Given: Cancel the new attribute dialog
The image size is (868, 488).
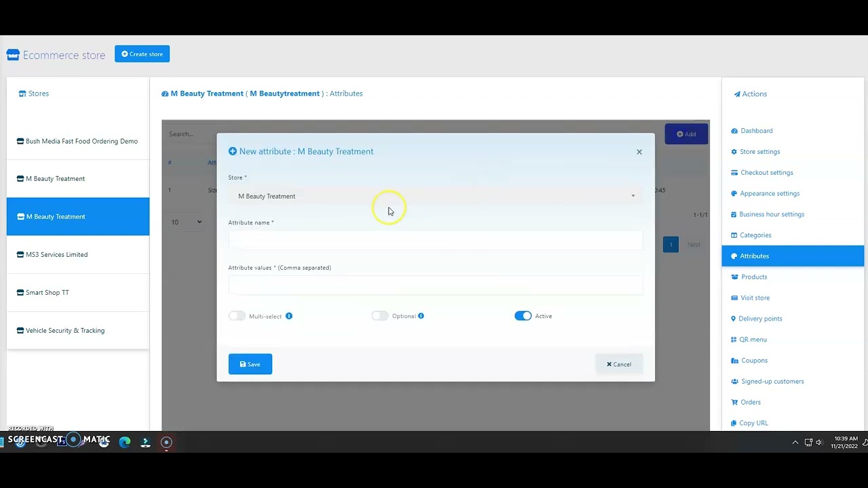Looking at the screenshot, I should (618, 364).
